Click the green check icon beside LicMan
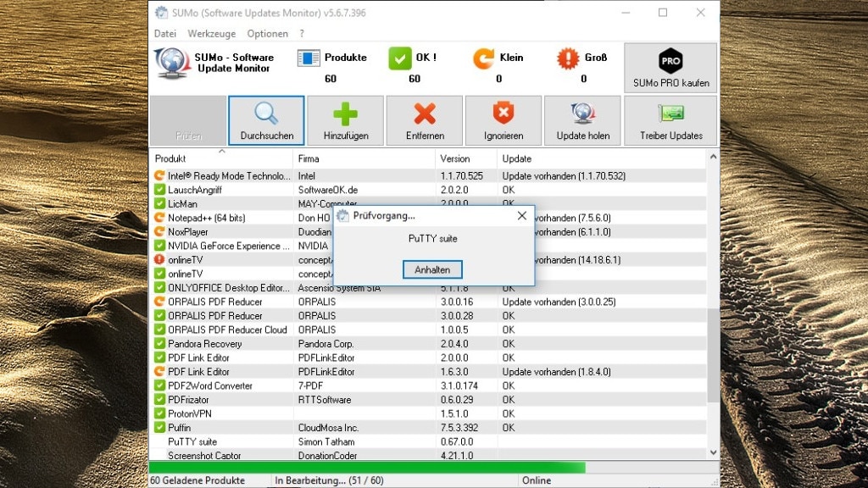This screenshot has width=868, height=488. click(159, 203)
